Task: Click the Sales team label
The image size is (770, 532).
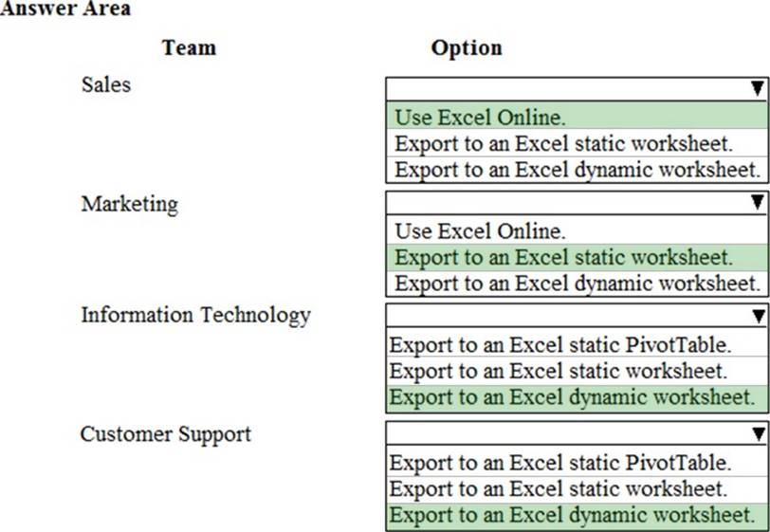Action: tap(106, 84)
